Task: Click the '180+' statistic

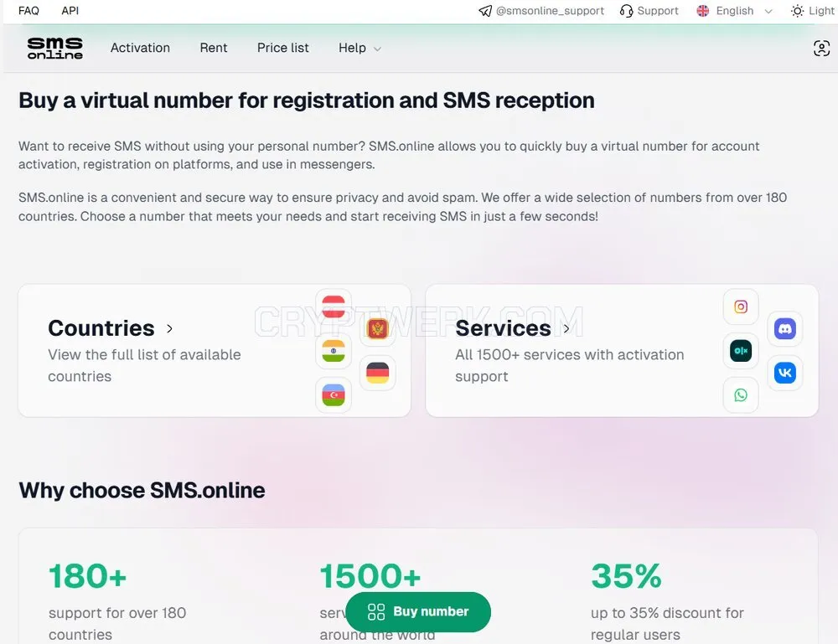Action: 88,576
